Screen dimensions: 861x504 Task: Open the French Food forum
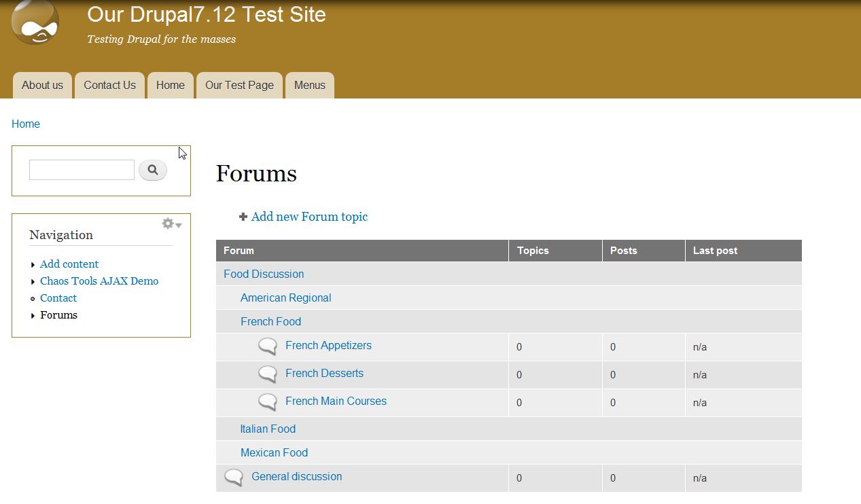[270, 321]
